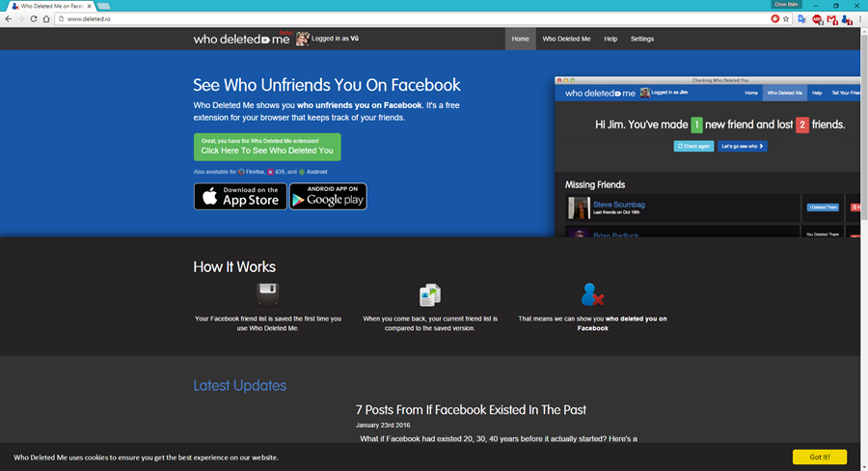Click the Who Deleted Me logo

(x=241, y=39)
